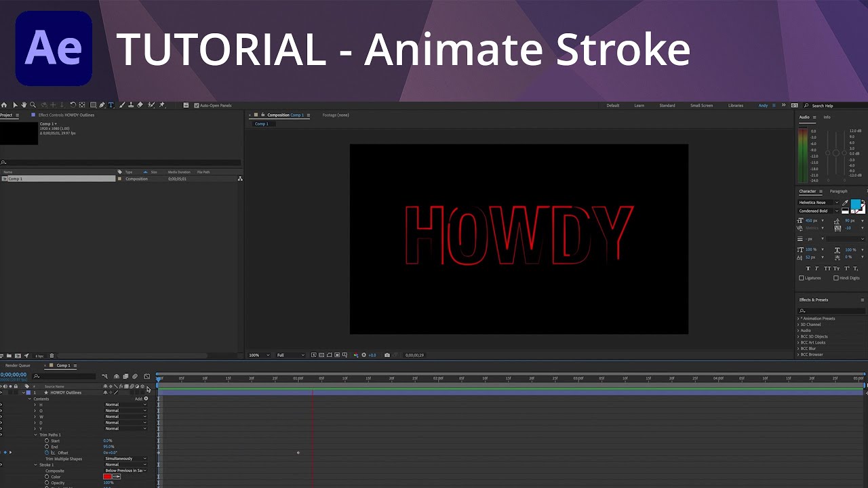The width and height of the screenshot is (868, 488).
Task: Select the Brush tool
Action: point(121,105)
